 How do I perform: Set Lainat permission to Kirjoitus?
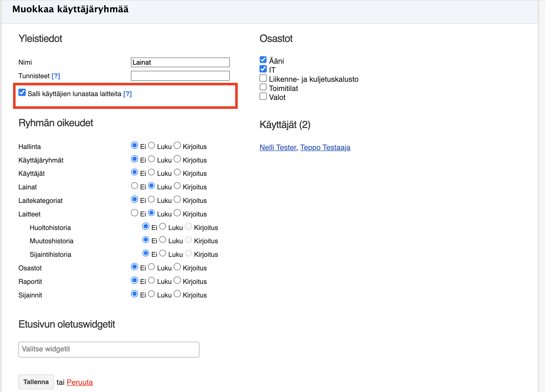[177, 186]
